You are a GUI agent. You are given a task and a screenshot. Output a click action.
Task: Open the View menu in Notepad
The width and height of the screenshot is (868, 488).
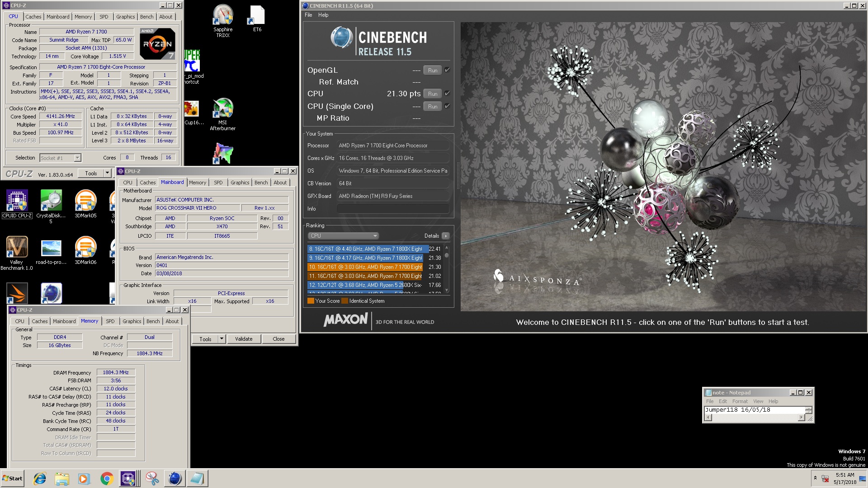pos(758,401)
